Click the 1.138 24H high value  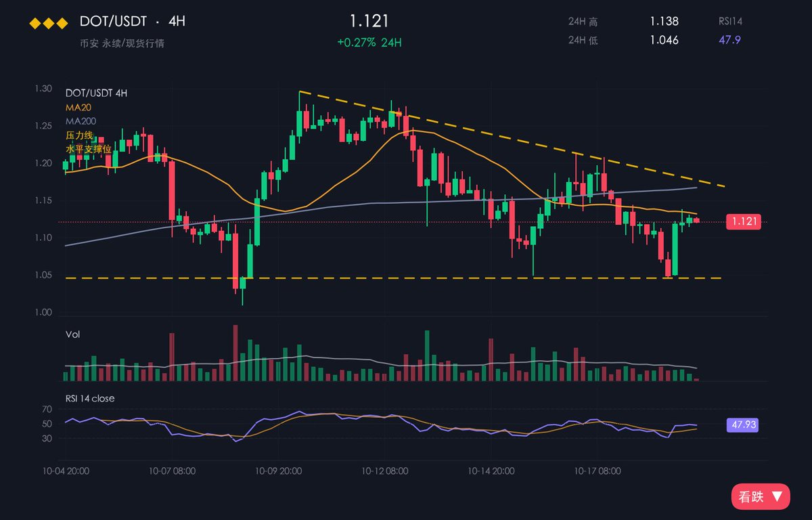[664, 22]
